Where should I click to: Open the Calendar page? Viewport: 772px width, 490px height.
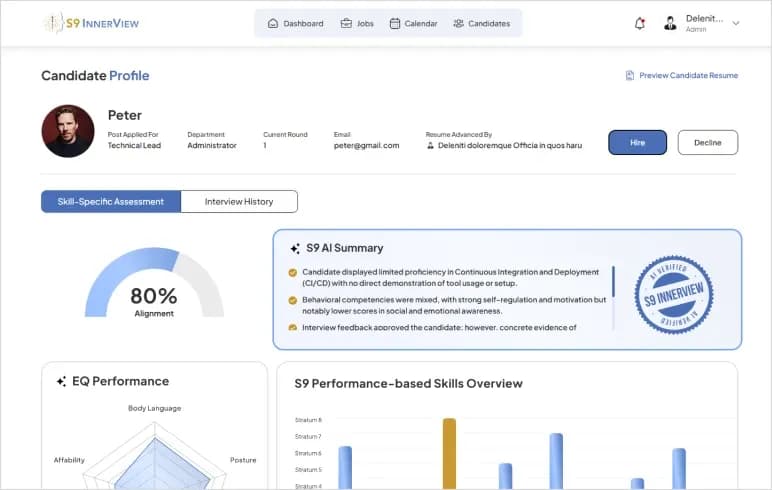(414, 23)
